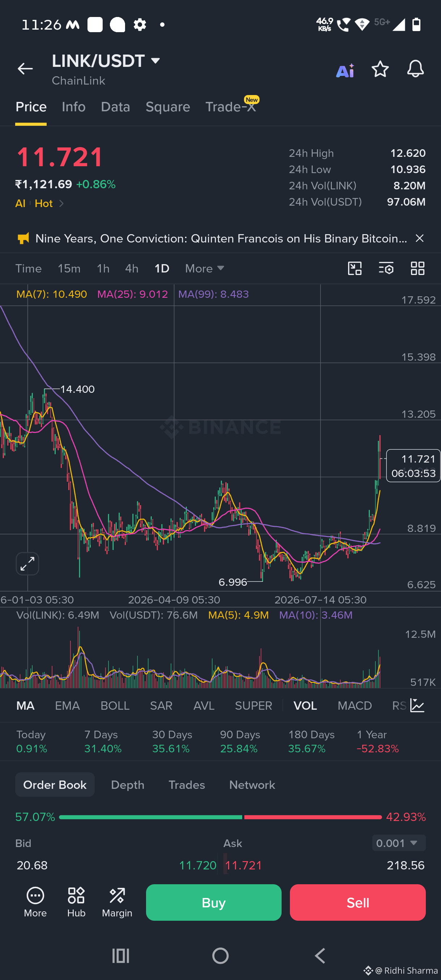Tap the green Buy button

click(214, 902)
